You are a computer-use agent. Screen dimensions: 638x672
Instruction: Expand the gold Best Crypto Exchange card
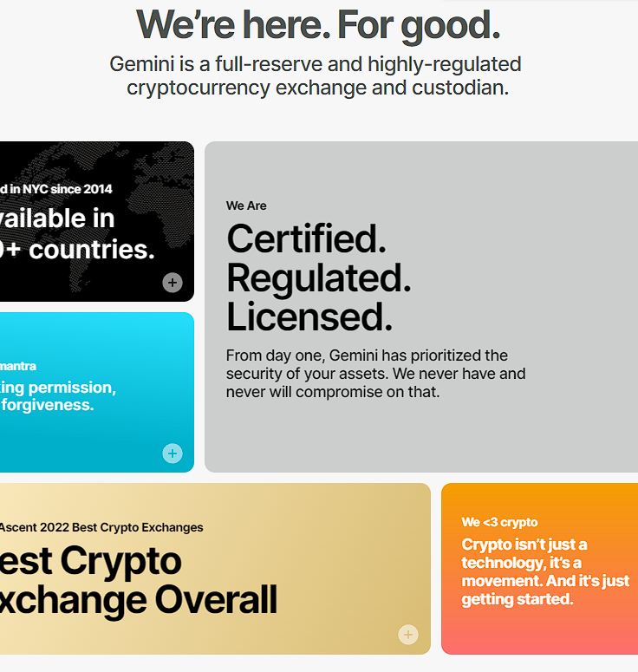(x=408, y=635)
